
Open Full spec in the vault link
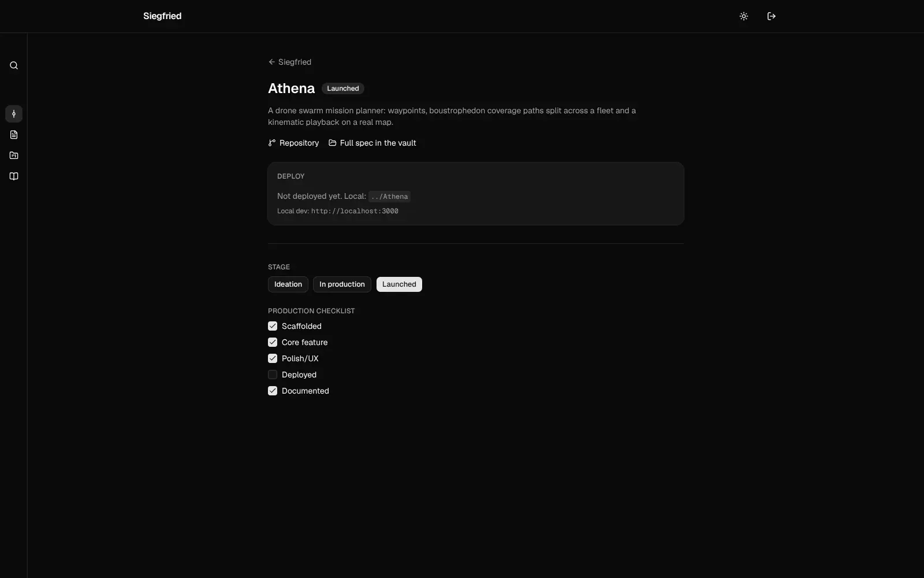pos(372,143)
